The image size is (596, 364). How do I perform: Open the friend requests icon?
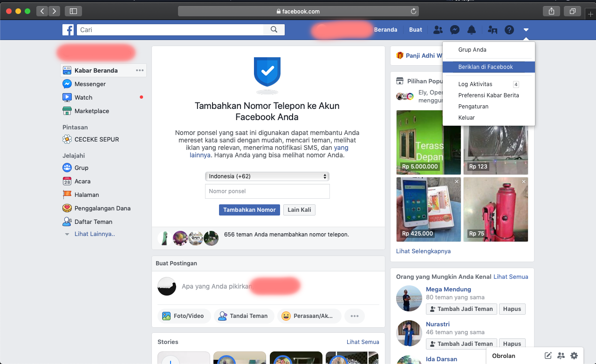click(x=438, y=30)
